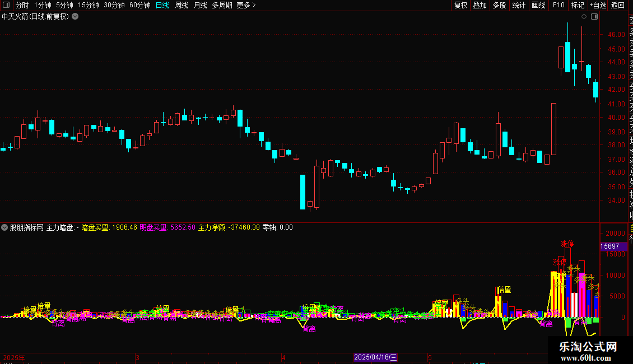
Task: Click the 2025/04/16/三 date marker
Action: click(x=375, y=357)
